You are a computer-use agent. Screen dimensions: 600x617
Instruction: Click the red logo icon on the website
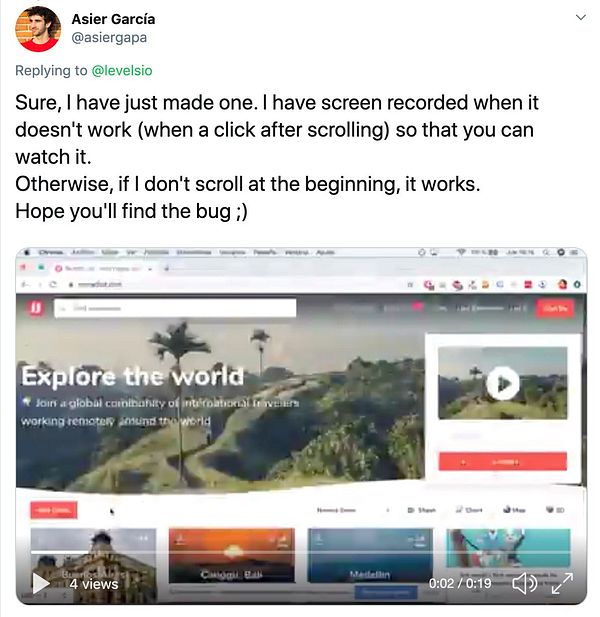36,308
